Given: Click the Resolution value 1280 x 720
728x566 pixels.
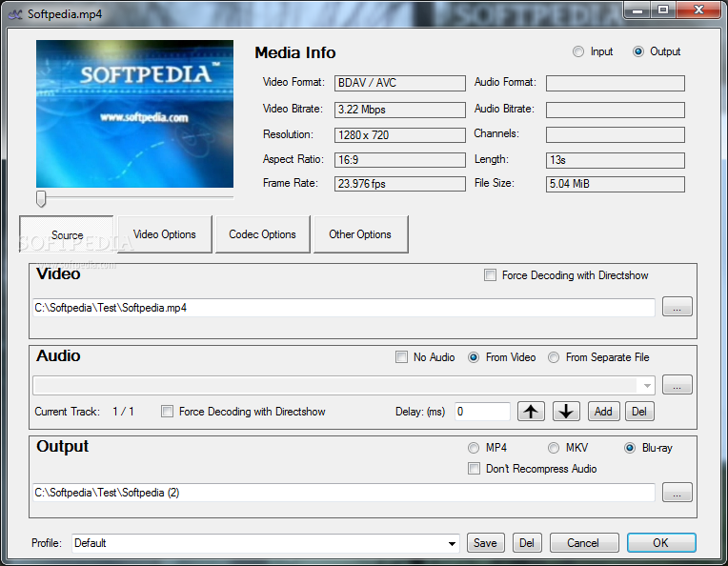Looking at the screenshot, I should pos(400,135).
